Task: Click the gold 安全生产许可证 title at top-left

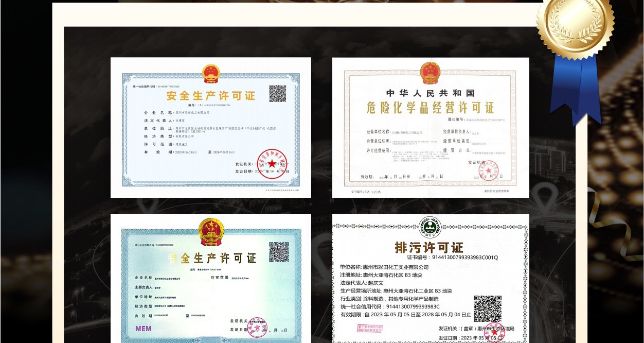Action: coord(210,96)
